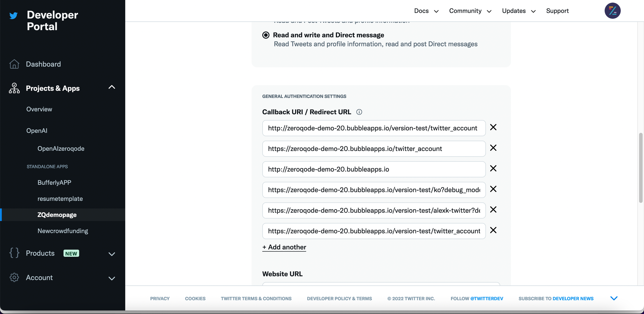Edit the alexk-twitter callback URL field

click(374, 210)
